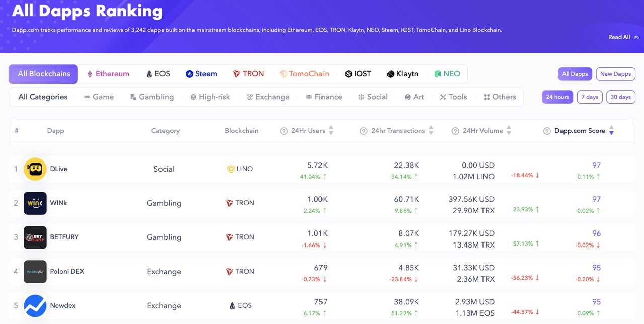The height and width of the screenshot is (324, 644).
Task: Sort by 24Hr Volume arrows
Action: point(509,131)
